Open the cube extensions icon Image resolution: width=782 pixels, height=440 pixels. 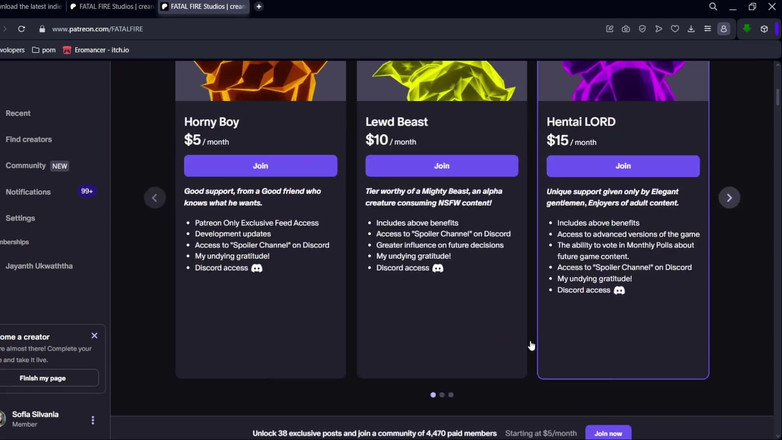764,29
